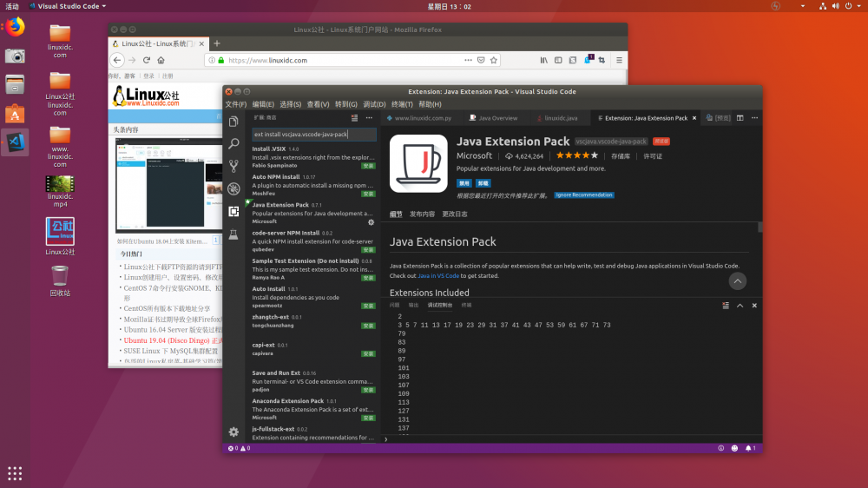Image resolution: width=868 pixels, height=488 pixels.
Task: Install the Anaconda Extension Pack
Action: point(368,419)
